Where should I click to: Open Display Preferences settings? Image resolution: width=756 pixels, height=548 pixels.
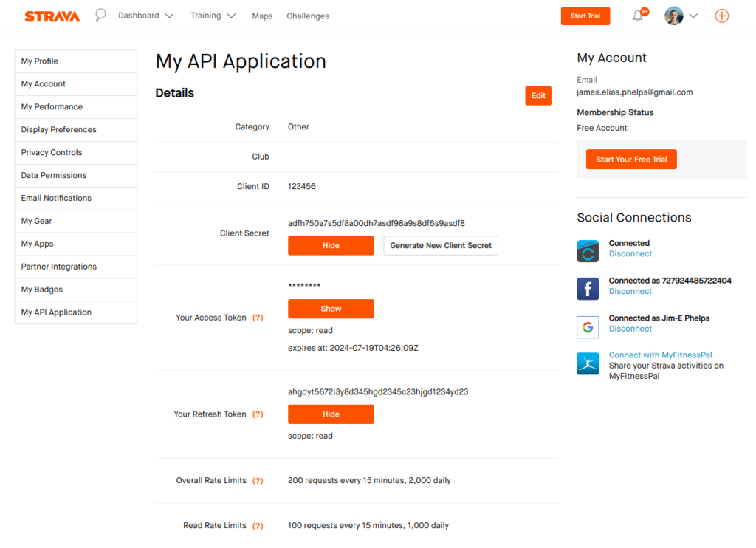76,130
